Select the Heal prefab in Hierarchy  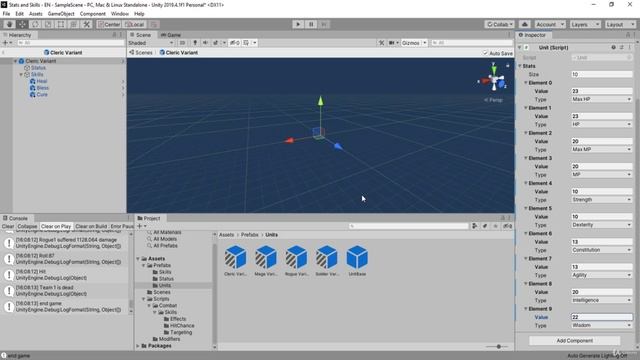(42, 81)
